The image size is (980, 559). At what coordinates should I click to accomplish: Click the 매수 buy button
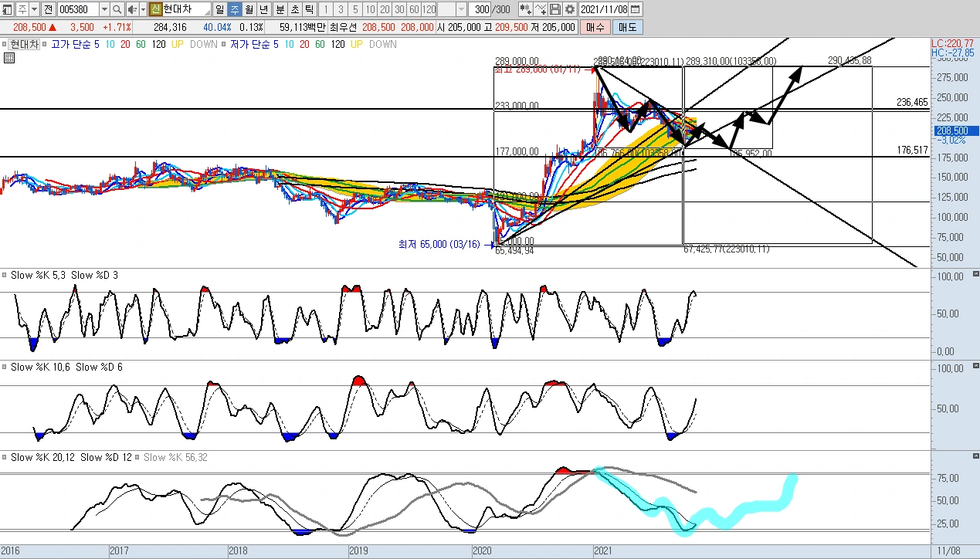595,27
